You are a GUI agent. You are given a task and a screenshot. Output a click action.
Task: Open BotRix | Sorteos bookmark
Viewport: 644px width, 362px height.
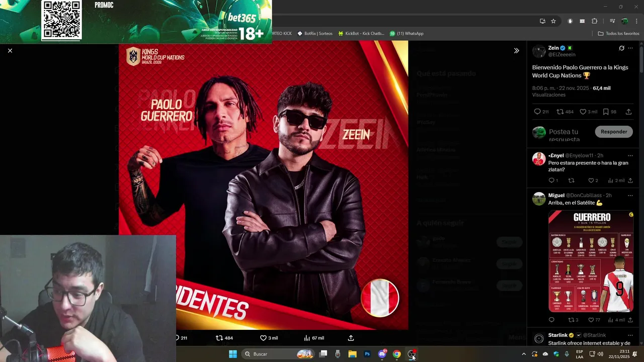[315, 33]
